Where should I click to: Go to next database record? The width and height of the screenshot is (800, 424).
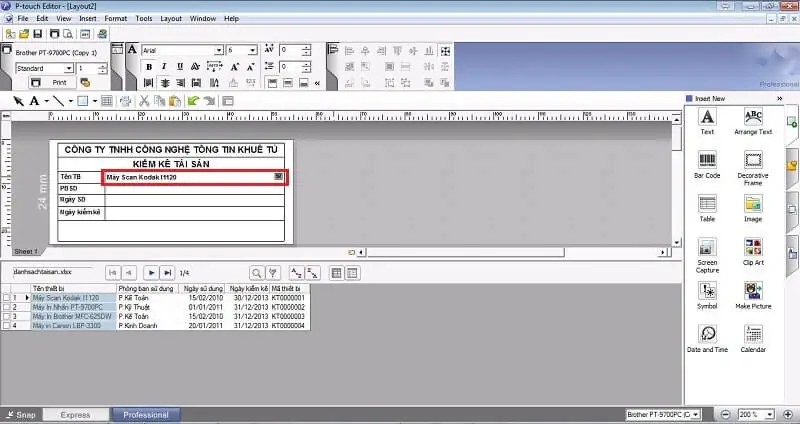tap(151, 273)
